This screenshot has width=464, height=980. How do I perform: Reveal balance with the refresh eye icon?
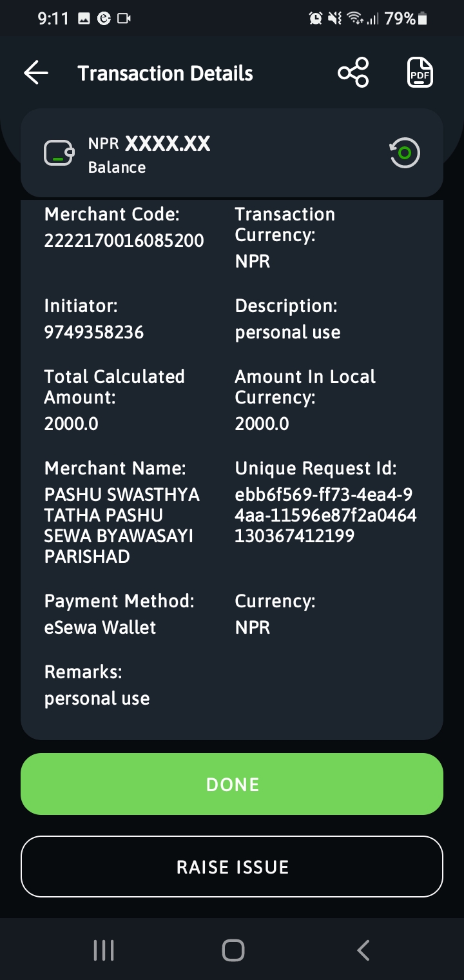point(405,153)
